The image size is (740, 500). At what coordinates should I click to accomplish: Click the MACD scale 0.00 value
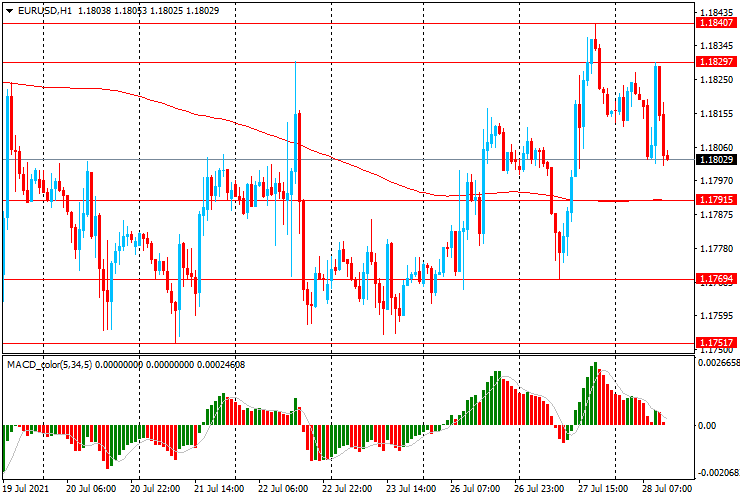click(x=707, y=425)
